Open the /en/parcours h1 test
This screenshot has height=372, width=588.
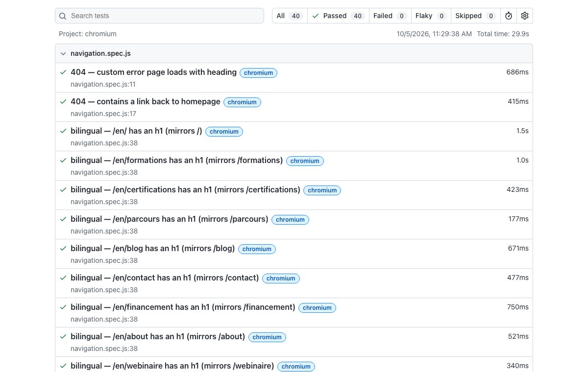[170, 219]
